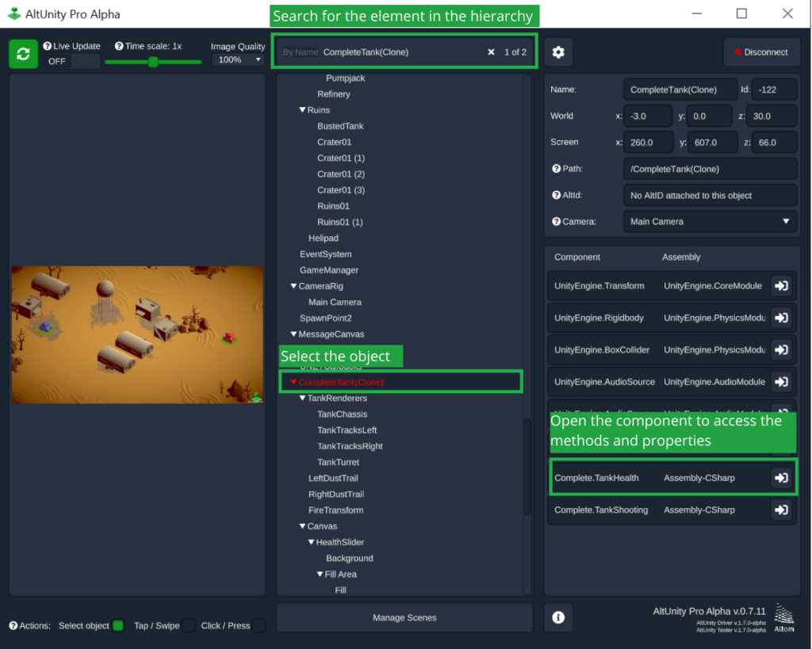This screenshot has width=812, height=649.
Task: Collapse the CompleteTank(Clone) tree node
Action: pyautogui.click(x=293, y=382)
